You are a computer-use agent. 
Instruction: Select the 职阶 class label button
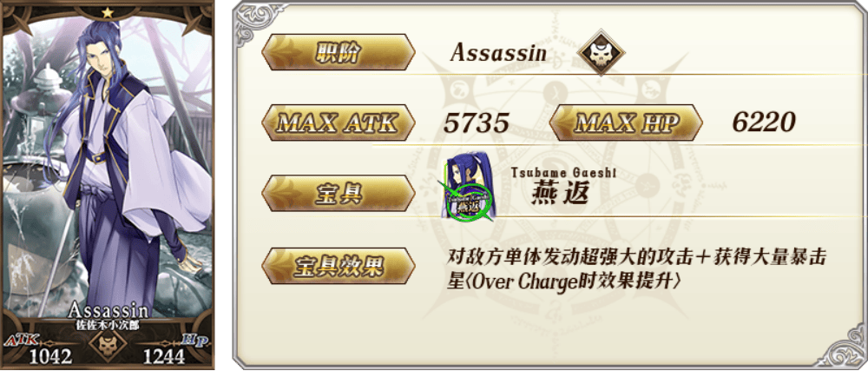point(338,53)
